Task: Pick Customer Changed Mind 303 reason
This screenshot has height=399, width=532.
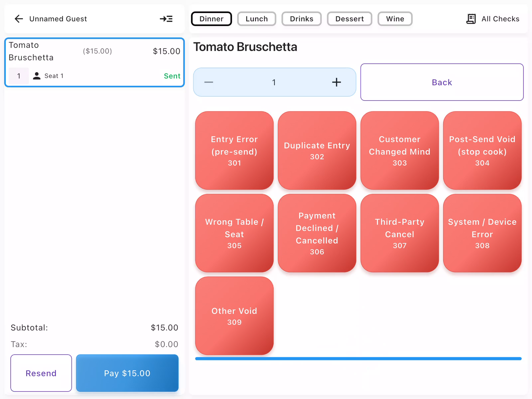Action: tap(399, 151)
